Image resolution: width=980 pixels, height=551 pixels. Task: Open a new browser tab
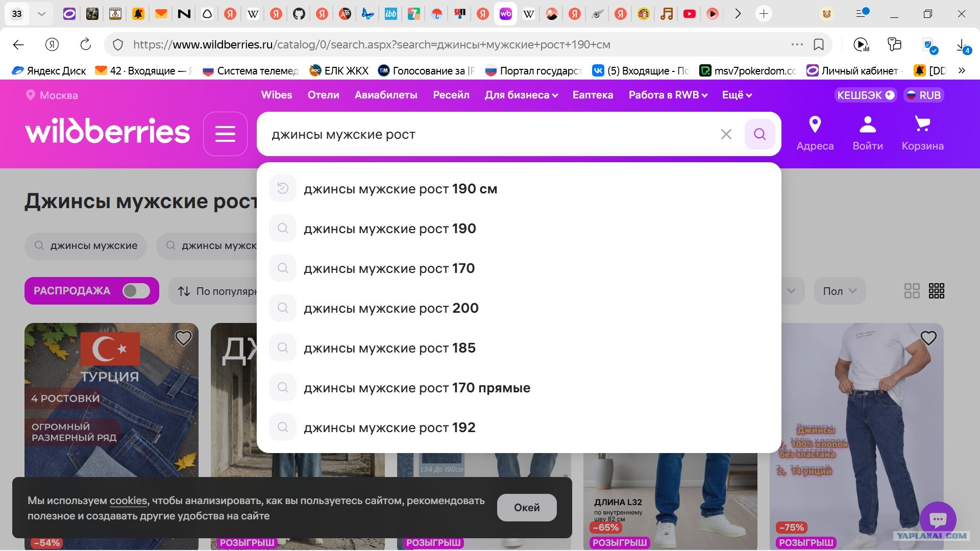[764, 14]
